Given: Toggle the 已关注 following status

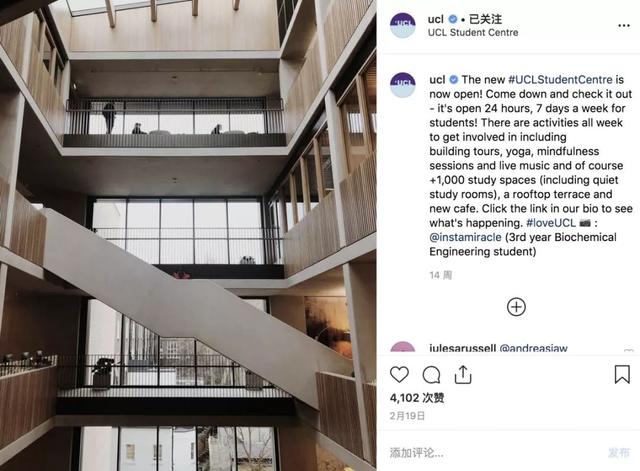Looking at the screenshot, I should coord(485,19).
